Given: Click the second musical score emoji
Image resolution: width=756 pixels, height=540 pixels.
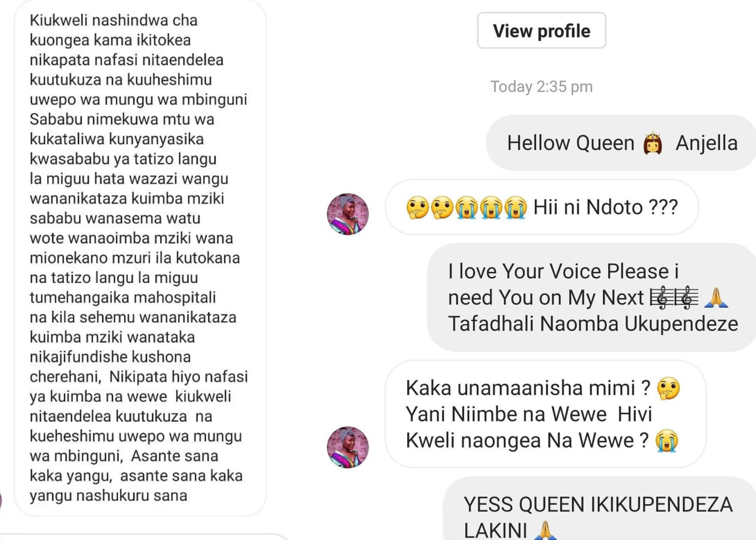Looking at the screenshot, I should (686, 297).
